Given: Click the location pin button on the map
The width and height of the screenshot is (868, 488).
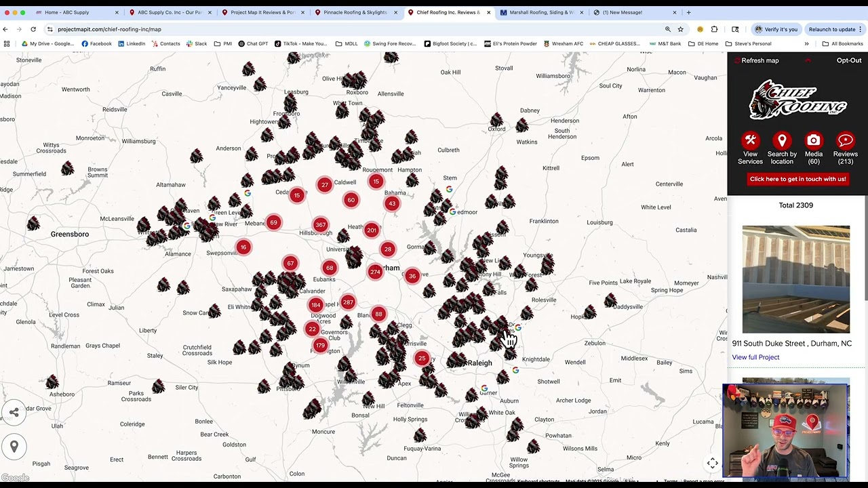Looking at the screenshot, I should [x=14, y=447].
